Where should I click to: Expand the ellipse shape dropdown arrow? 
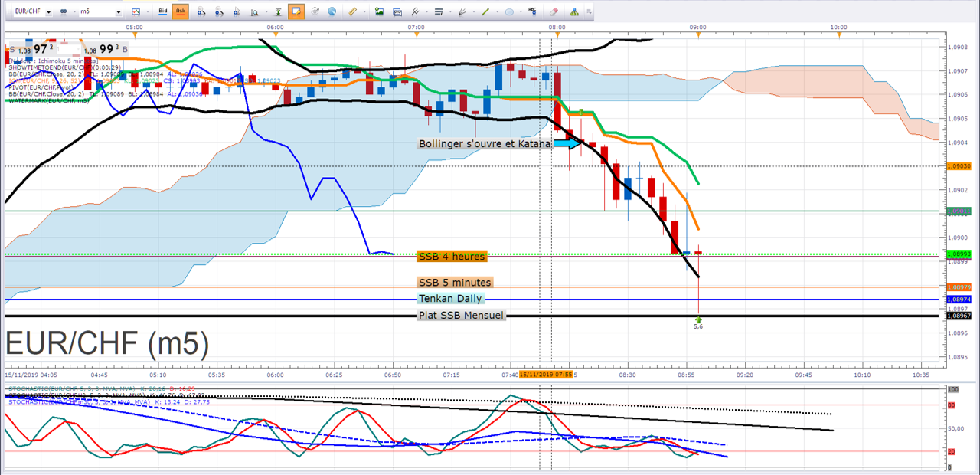(521, 11)
